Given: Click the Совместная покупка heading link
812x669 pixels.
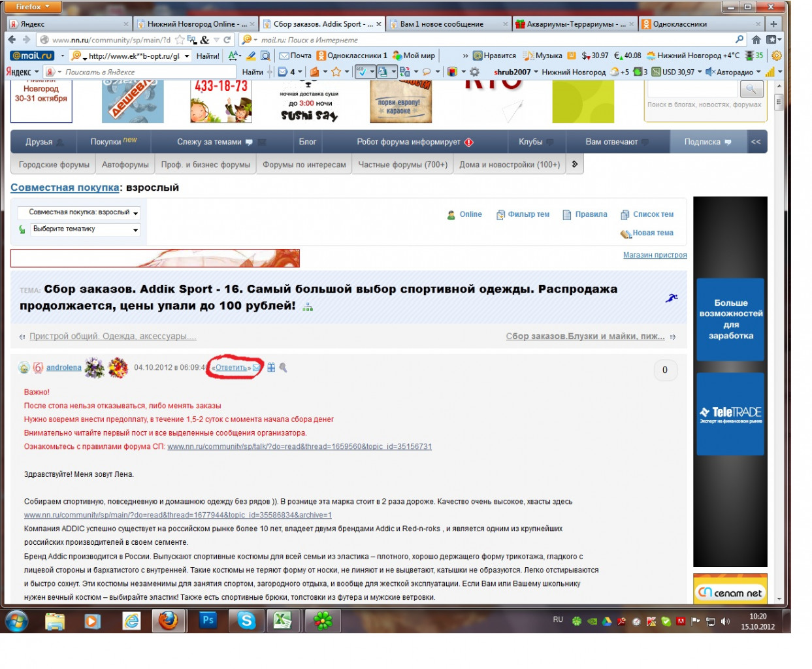Looking at the screenshot, I should [65, 188].
